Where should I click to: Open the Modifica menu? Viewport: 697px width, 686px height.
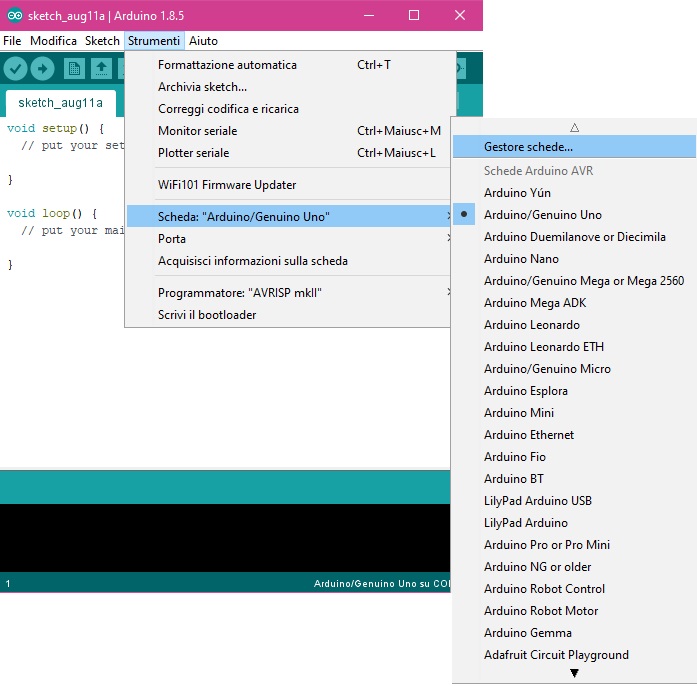click(53, 41)
